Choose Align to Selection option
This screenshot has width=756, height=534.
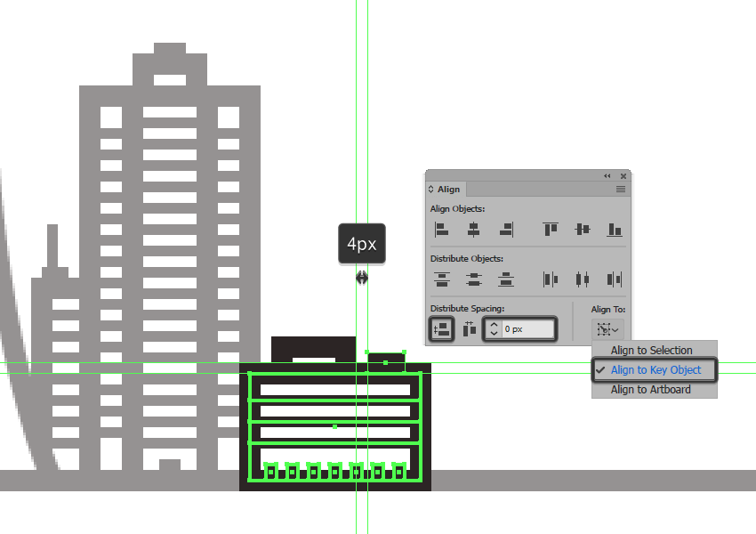pos(651,350)
